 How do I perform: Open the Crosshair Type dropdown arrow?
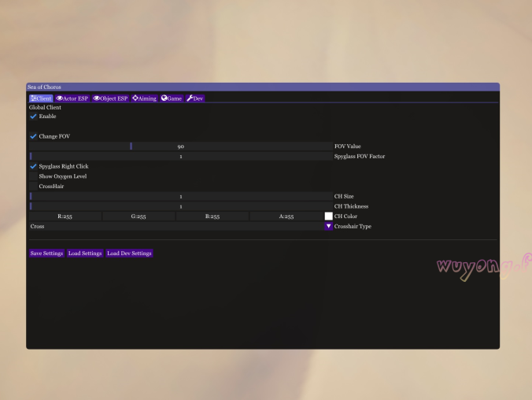click(328, 226)
